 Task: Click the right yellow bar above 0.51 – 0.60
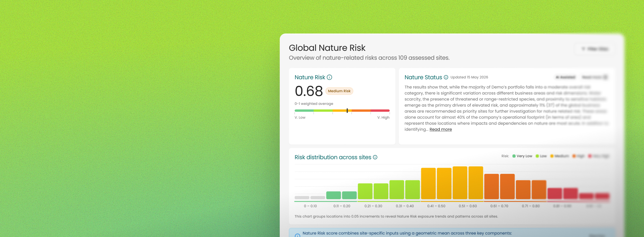(x=476, y=183)
